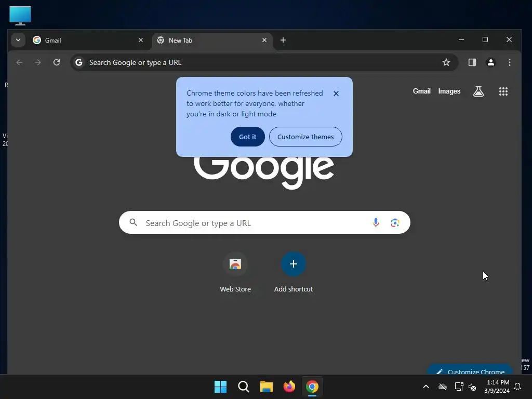Open the Windows Start menu
This screenshot has height=399, width=532.
click(220, 387)
